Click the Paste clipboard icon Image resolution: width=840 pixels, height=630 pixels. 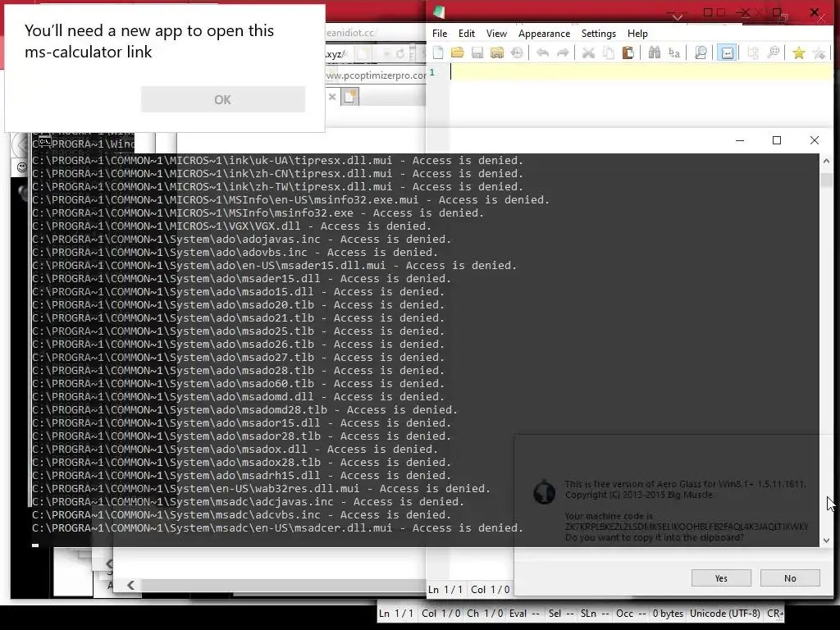pyautogui.click(x=628, y=52)
